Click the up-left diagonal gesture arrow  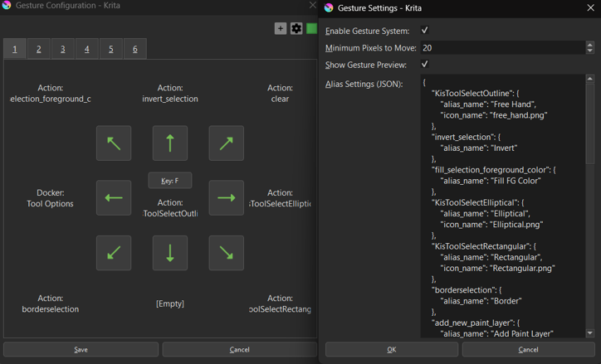(114, 143)
